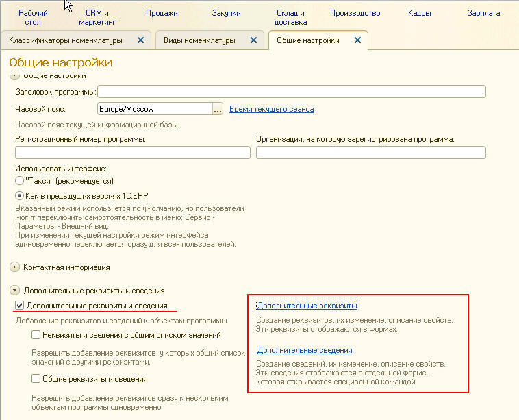Open the time zone selection ellipsis button
The height and width of the screenshot is (420, 519).
click(x=218, y=109)
